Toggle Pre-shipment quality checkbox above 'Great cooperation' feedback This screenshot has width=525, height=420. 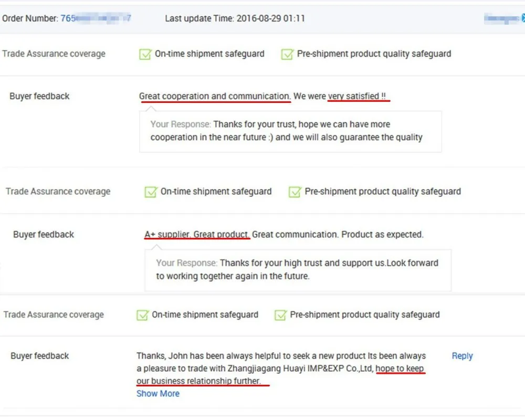pos(287,54)
